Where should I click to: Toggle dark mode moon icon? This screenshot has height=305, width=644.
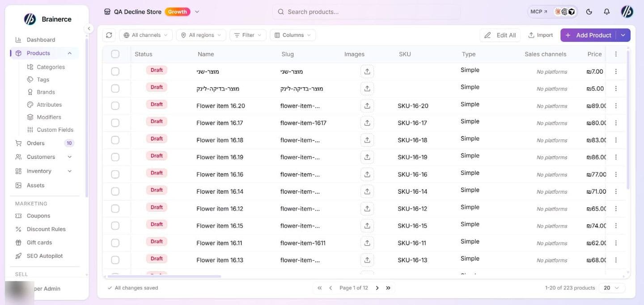tap(589, 12)
